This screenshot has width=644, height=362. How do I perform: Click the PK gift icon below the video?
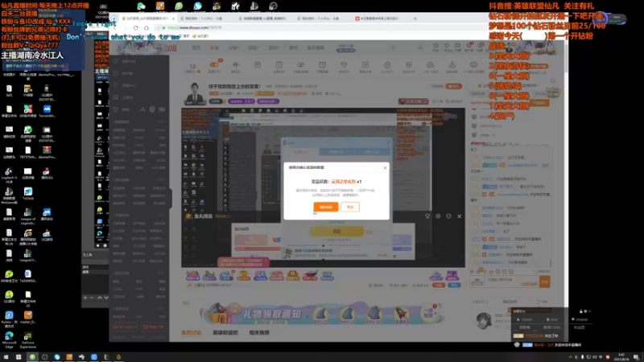[x=260, y=275]
